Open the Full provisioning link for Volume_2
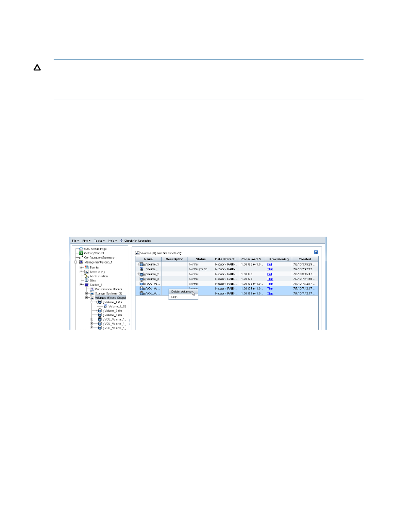400x532 pixels. click(x=270, y=274)
